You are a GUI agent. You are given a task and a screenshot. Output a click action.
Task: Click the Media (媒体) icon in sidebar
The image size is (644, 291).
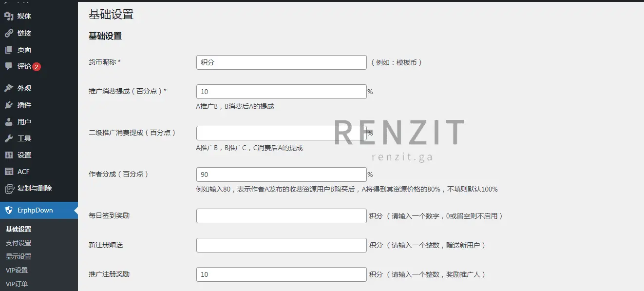tap(8, 16)
